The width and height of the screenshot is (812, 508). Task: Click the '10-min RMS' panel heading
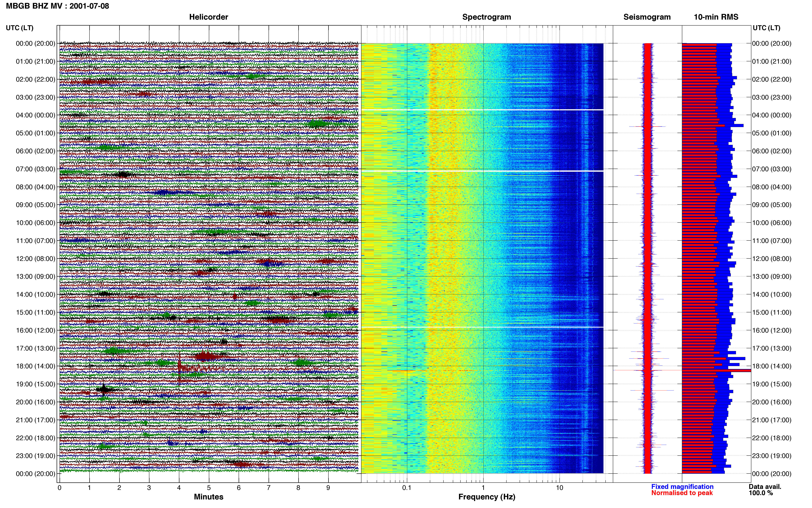(x=716, y=17)
